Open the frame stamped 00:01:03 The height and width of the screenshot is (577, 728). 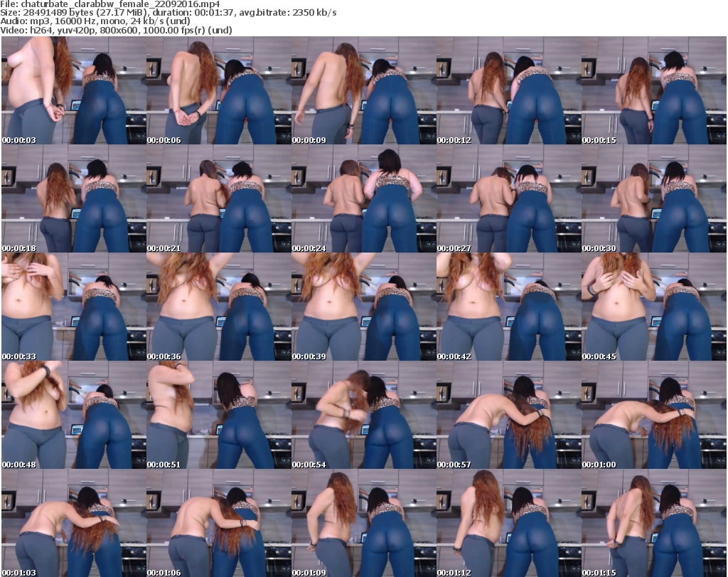click(74, 523)
